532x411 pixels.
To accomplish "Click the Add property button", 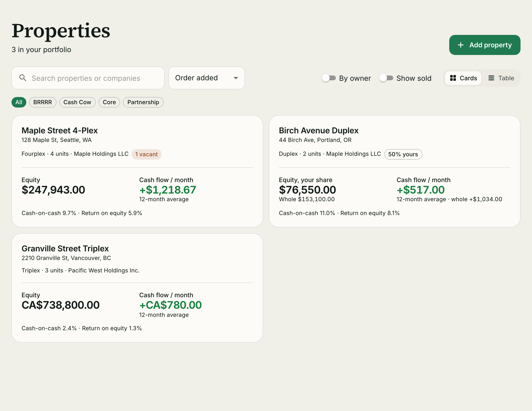I will pos(485,45).
